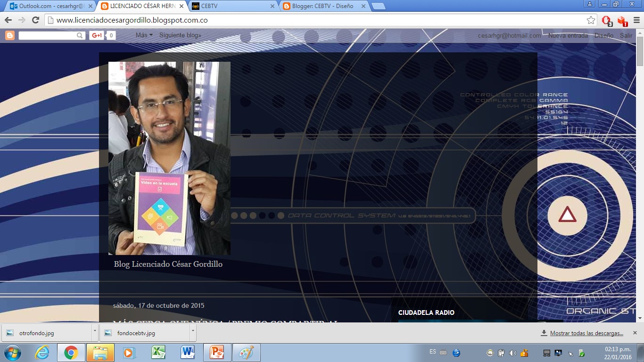The image size is (644, 362).
Task: Open Word from taskbar
Action: point(187,353)
